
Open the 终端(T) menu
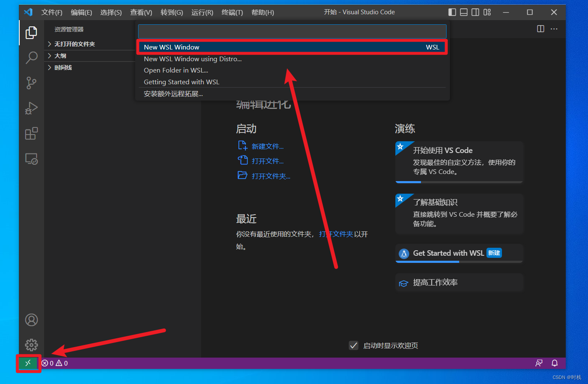[232, 12]
